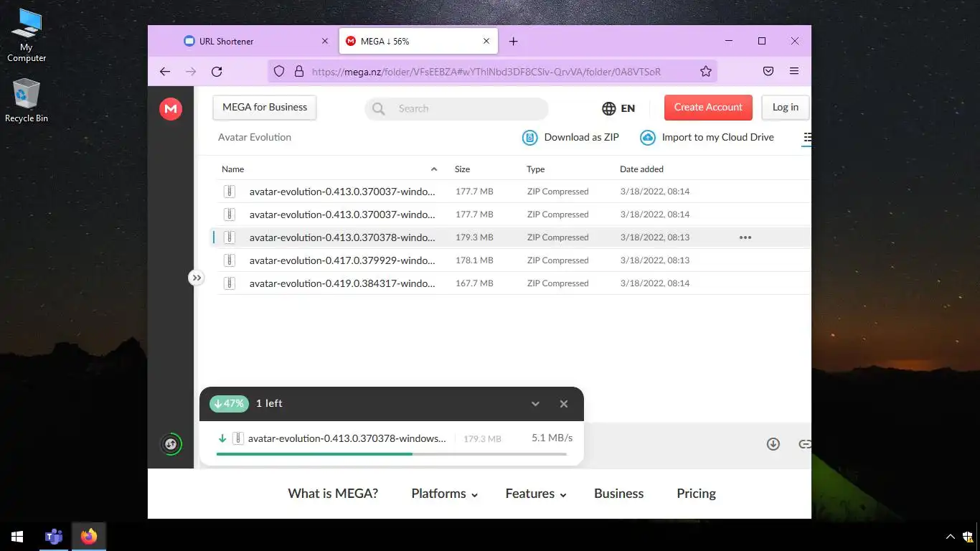Click ZIP icon of the 178.1 MB file

click(x=230, y=260)
